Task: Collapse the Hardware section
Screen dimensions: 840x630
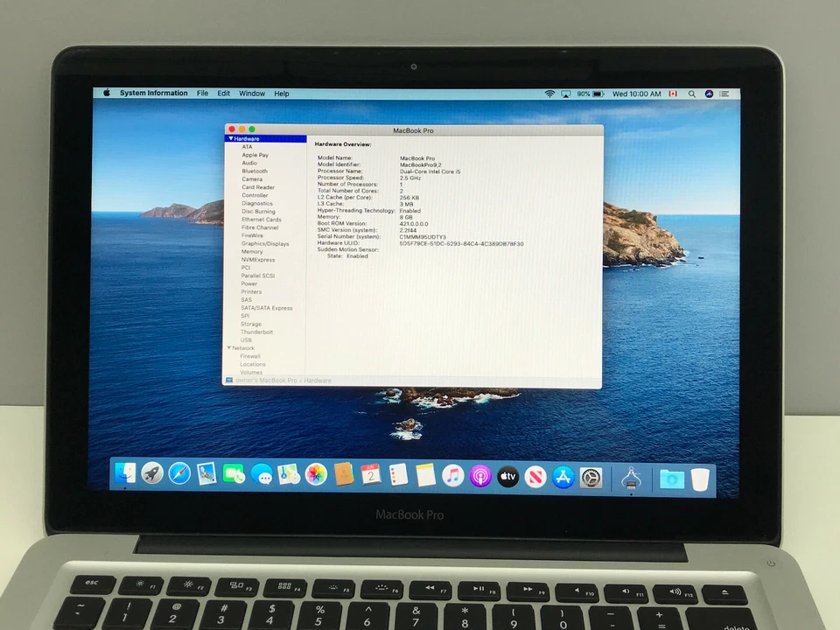Action: pyautogui.click(x=230, y=138)
